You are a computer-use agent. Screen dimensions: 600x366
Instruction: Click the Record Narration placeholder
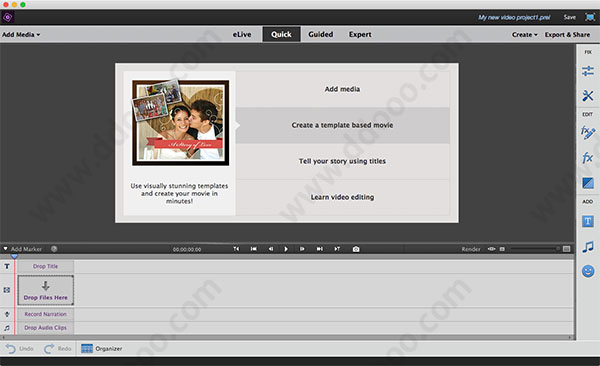point(46,314)
